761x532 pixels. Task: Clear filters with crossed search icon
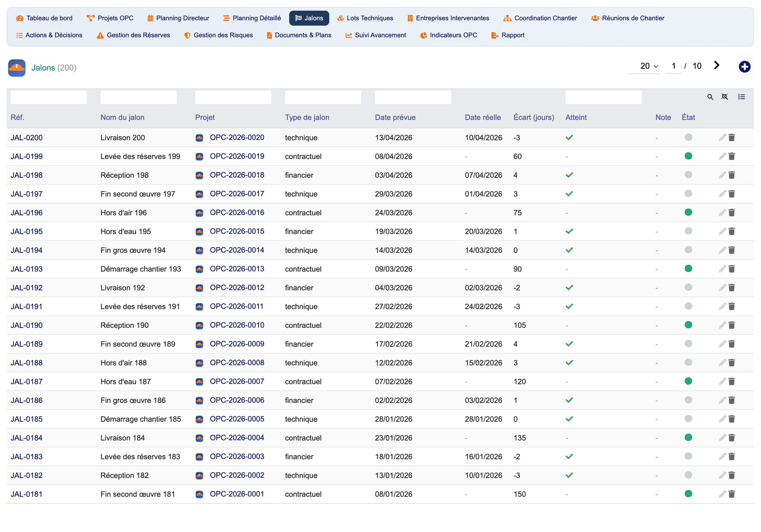click(x=725, y=97)
